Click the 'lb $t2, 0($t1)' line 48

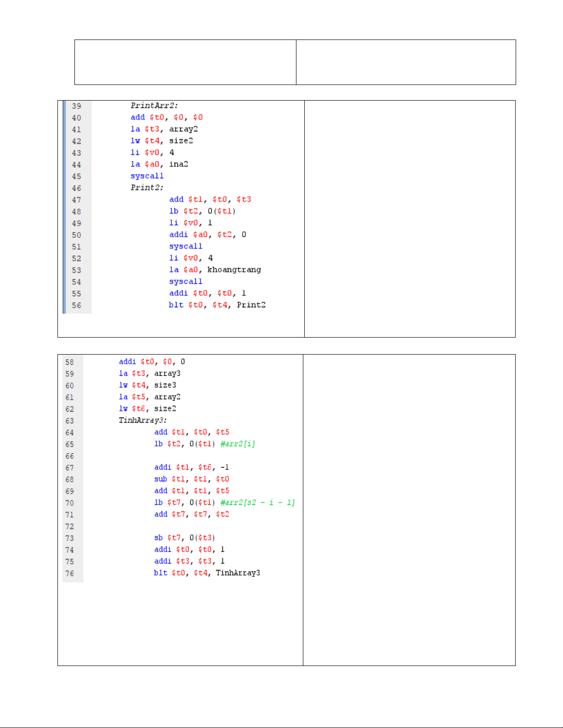point(202,211)
